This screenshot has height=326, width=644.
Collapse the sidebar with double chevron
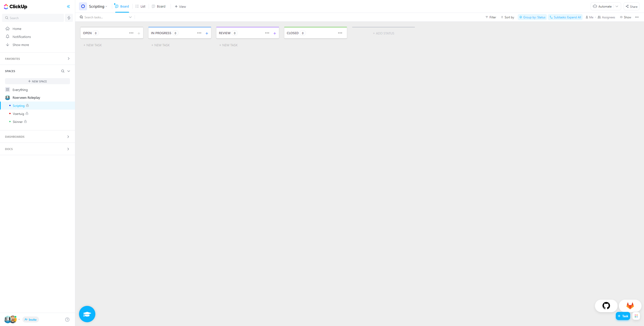68,7
